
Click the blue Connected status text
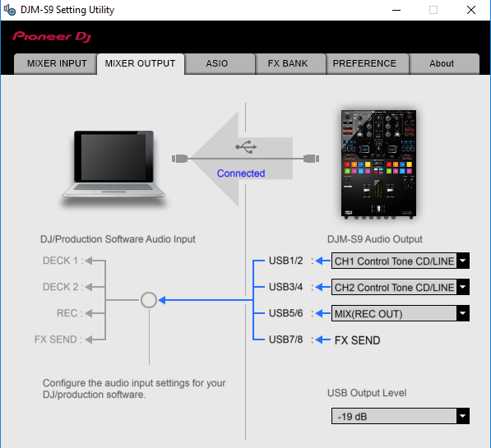click(241, 173)
